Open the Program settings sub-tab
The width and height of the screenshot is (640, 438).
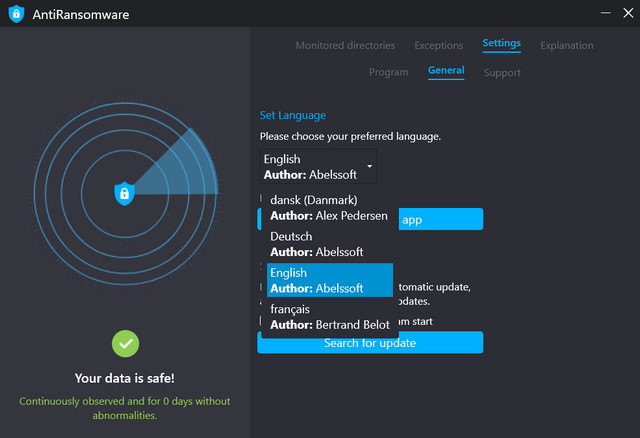(x=388, y=72)
